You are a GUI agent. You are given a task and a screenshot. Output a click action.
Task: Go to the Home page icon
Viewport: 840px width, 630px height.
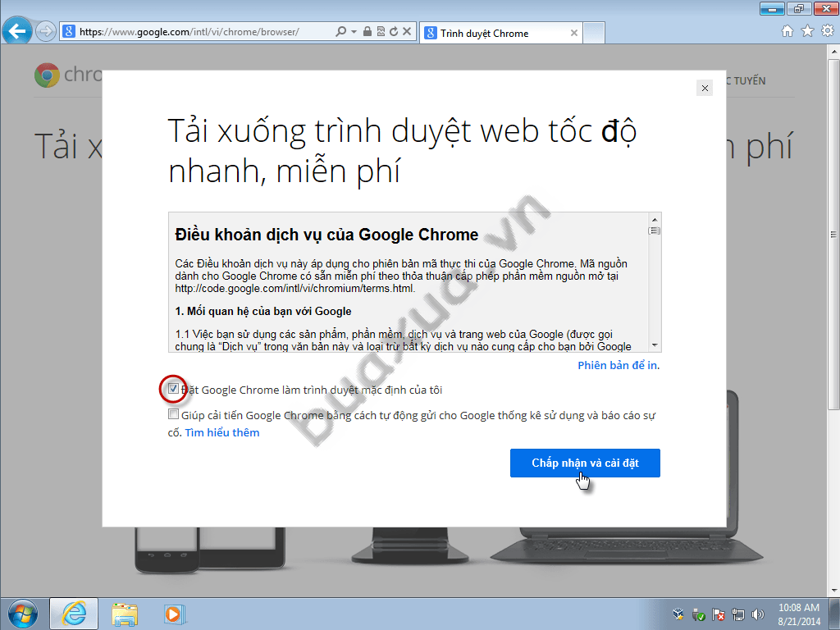click(x=787, y=31)
